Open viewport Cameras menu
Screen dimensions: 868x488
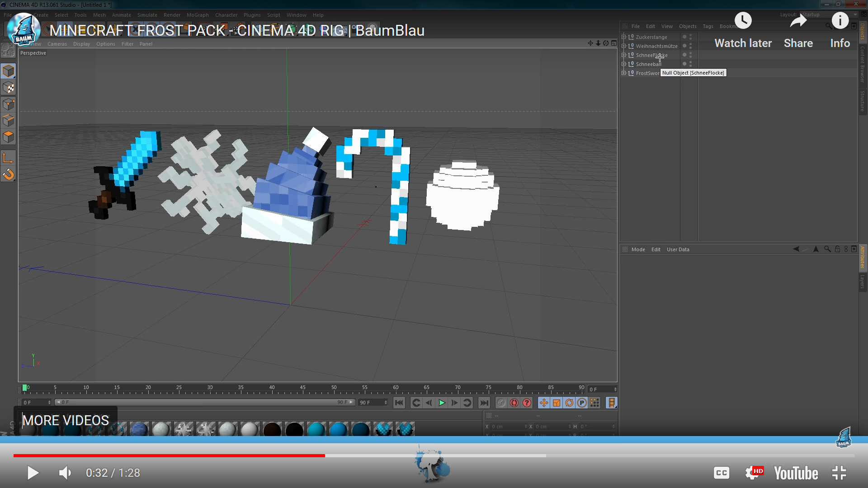tap(57, 44)
